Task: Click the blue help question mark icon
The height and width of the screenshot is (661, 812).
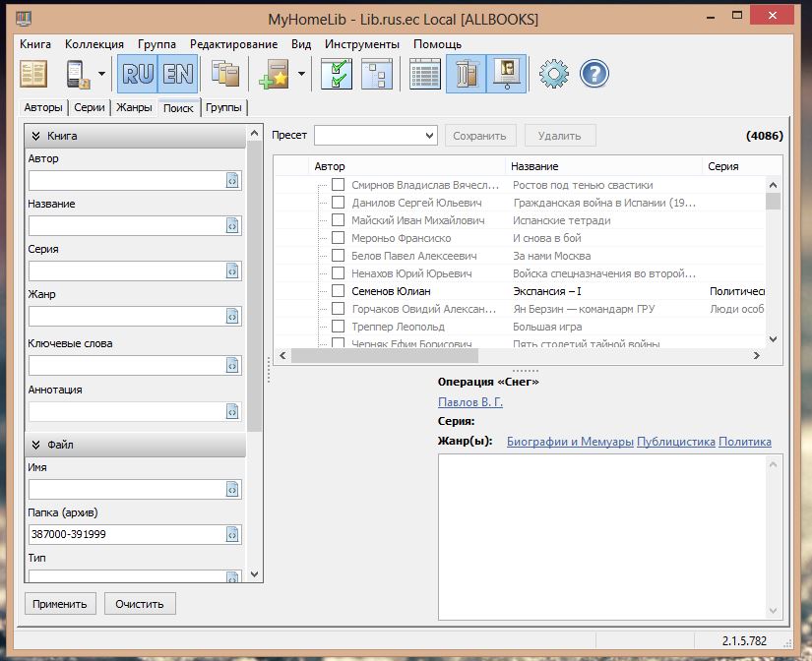Action: coord(594,74)
